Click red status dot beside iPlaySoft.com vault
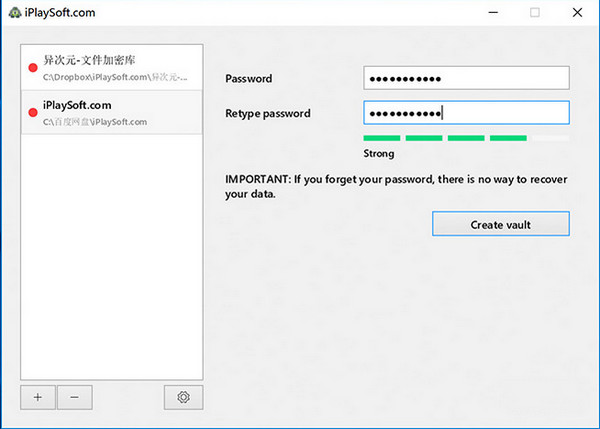The width and height of the screenshot is (600, 429). pos(33,113)
